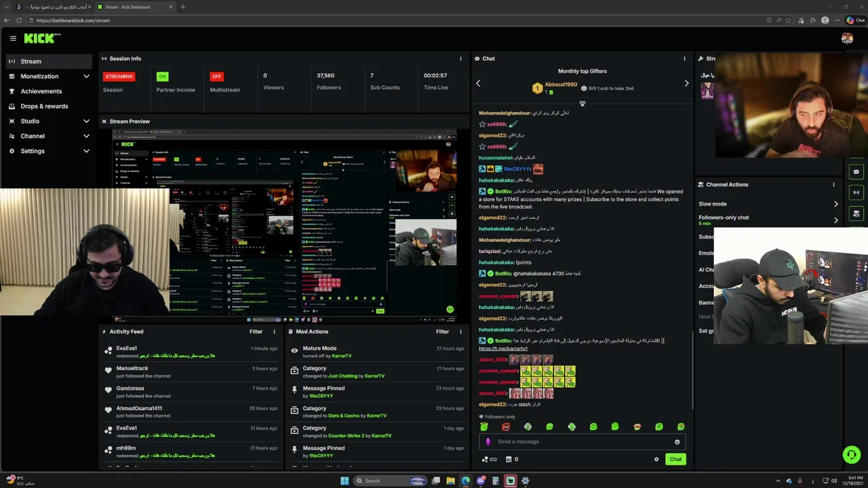
Task: Open the Windows Start menu
Action: 344,481
